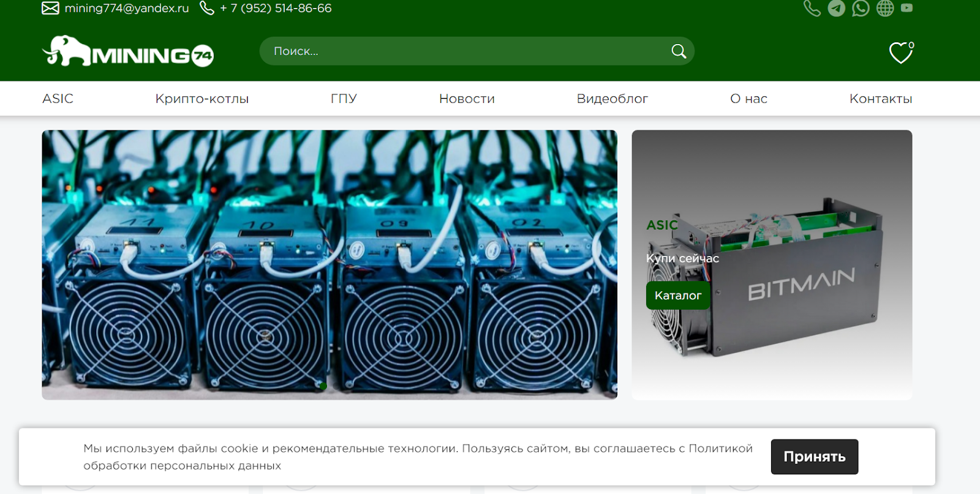Image resolution: width=980 pixels, height=494 pixels.
Task: Click the globe icon in the header
Action: pos(885,8)
